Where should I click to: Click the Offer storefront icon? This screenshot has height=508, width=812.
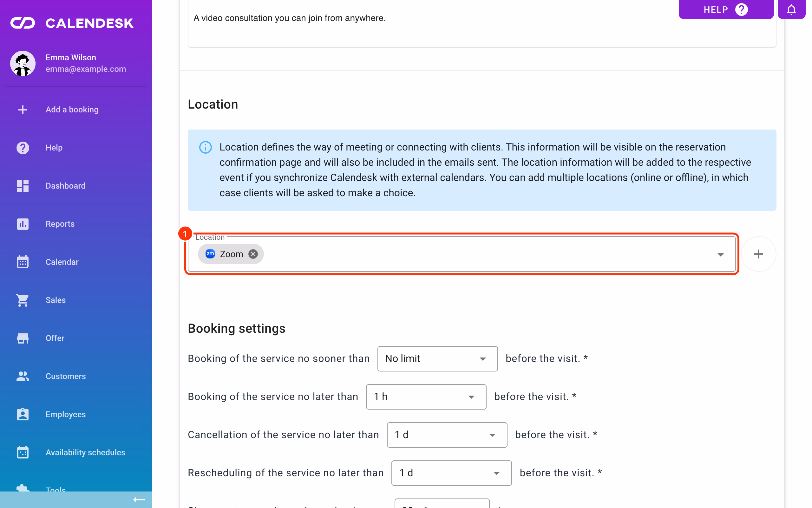[x=23, y=338]
